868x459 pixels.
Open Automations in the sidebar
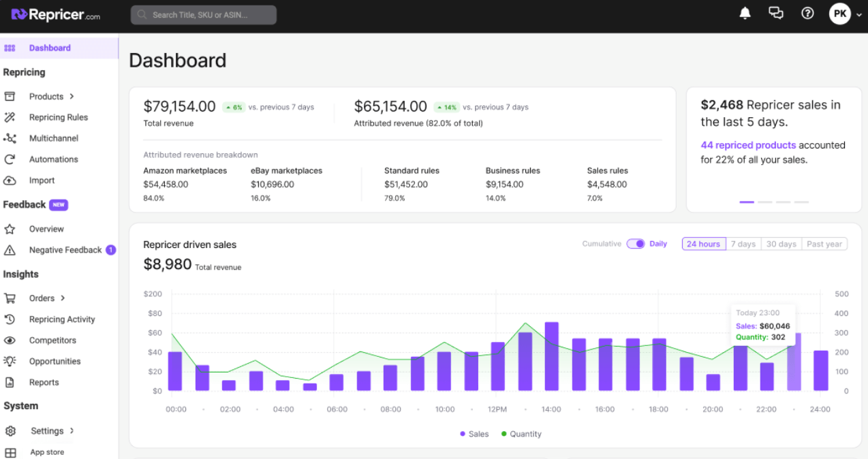(x=53, y=159)
